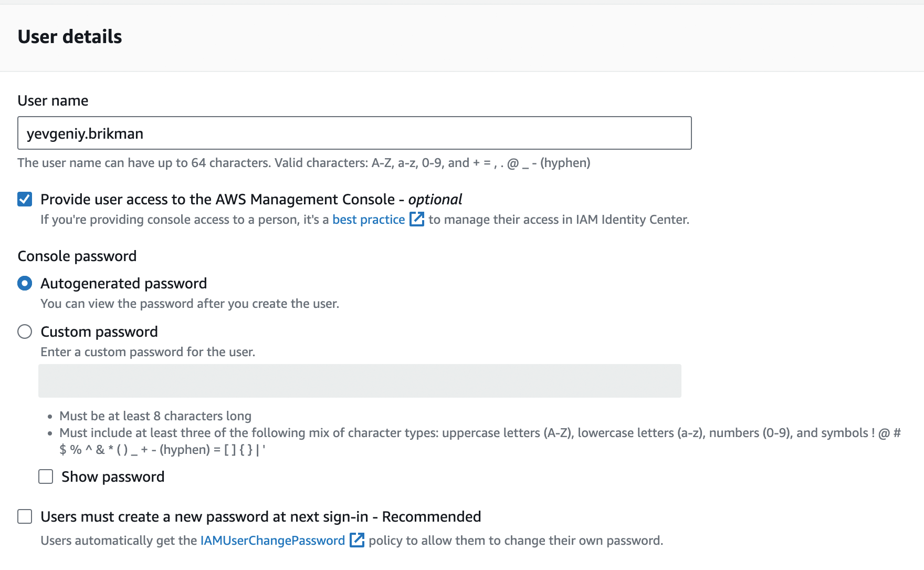This screenshot has height=570, width=924.
Task: Open the IAMUserChangePassword policy link
Action: [x=272, y=541]
